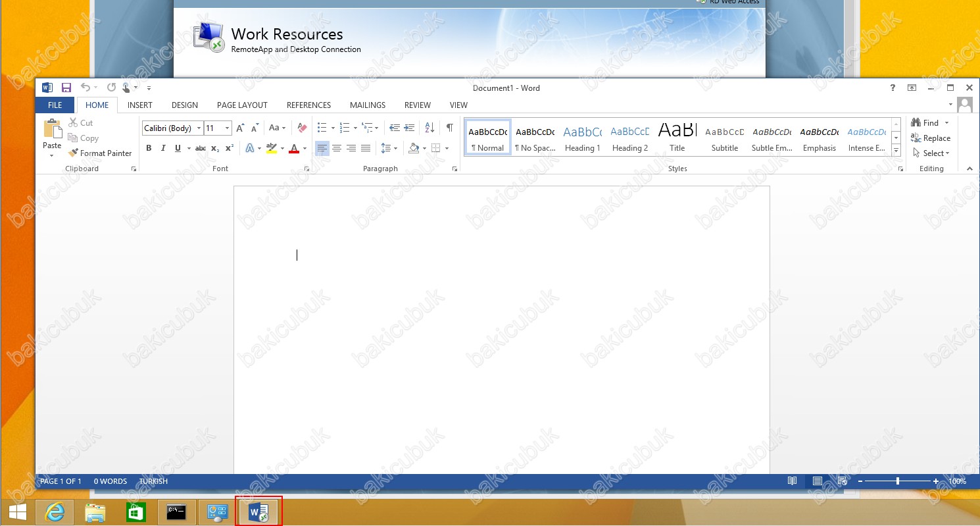The image size is (980, 526).
Task: Click the Copy button
Action: tap(84, 138)
